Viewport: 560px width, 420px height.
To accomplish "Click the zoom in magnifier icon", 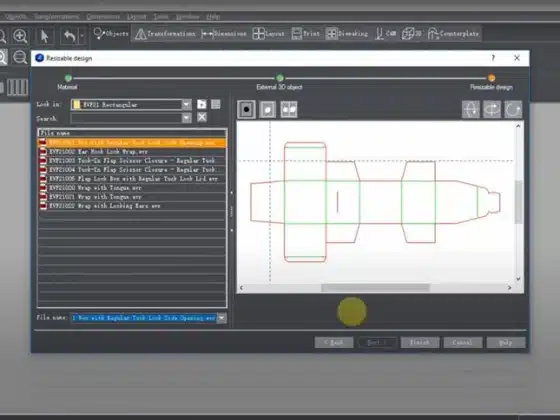I will click(x=20, y=36).
